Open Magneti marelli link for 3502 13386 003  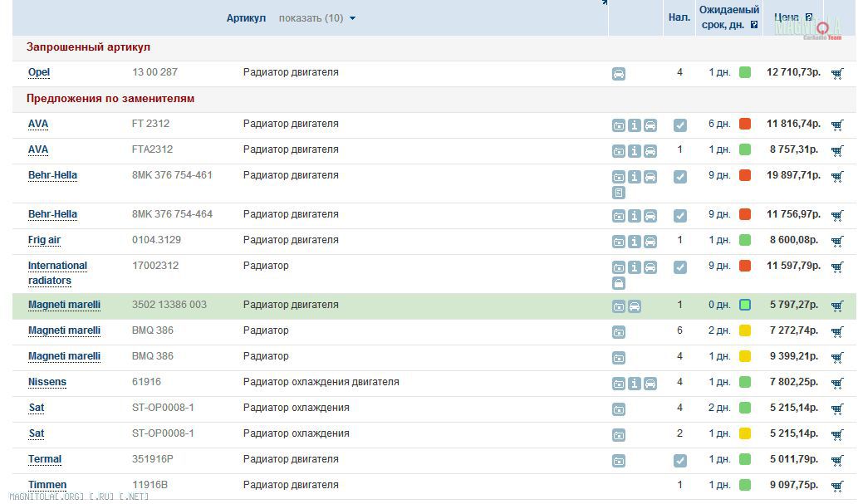coord(64,305)
